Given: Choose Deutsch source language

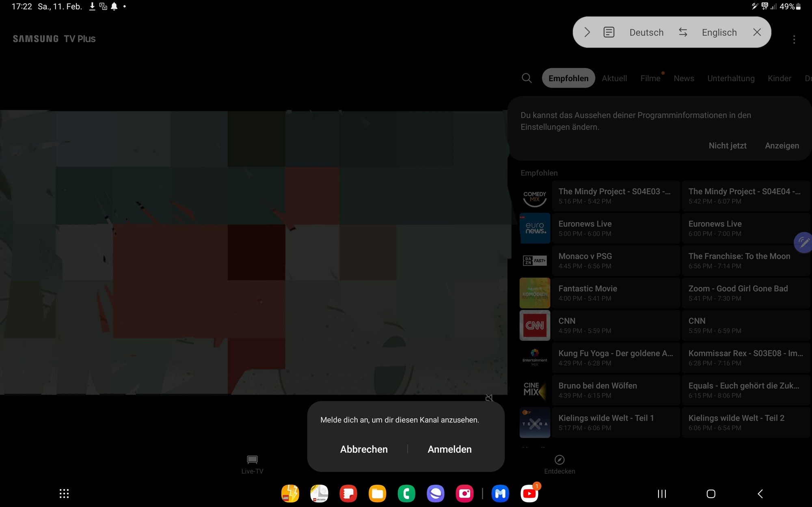Looking at the screenshot, I should tap(646, 32).
